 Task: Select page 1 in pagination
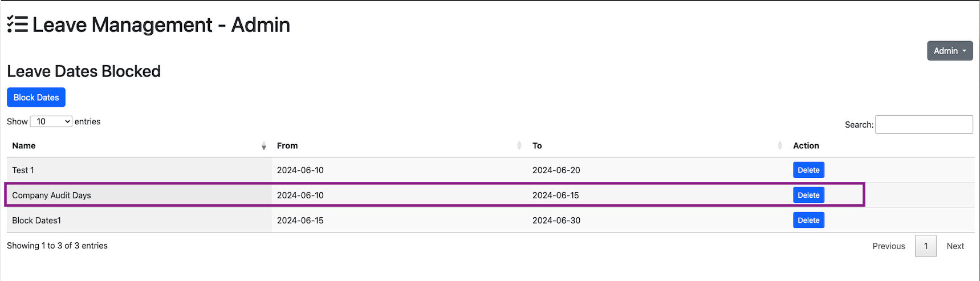925,246
